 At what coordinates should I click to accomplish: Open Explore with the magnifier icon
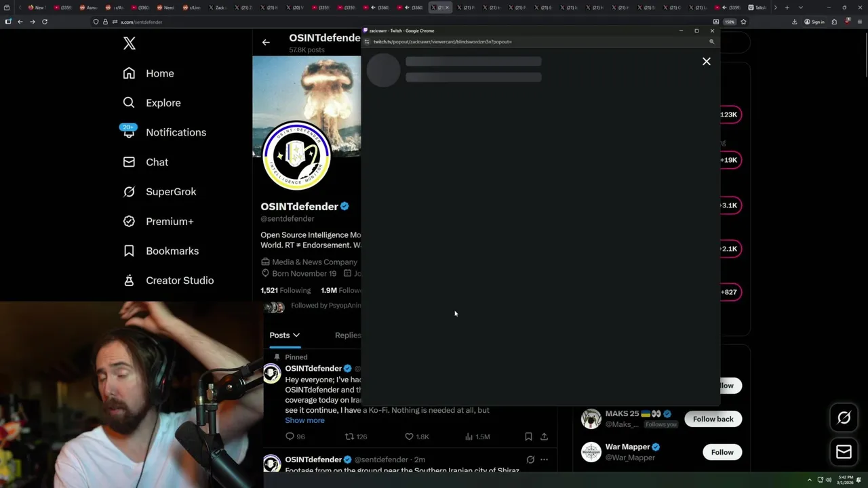point(152,103)
